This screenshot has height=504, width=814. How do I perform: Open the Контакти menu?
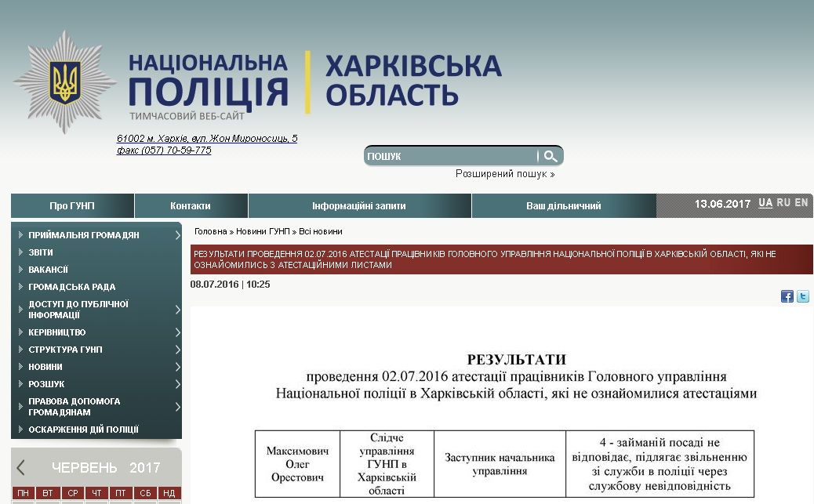(x=191, y=205)
